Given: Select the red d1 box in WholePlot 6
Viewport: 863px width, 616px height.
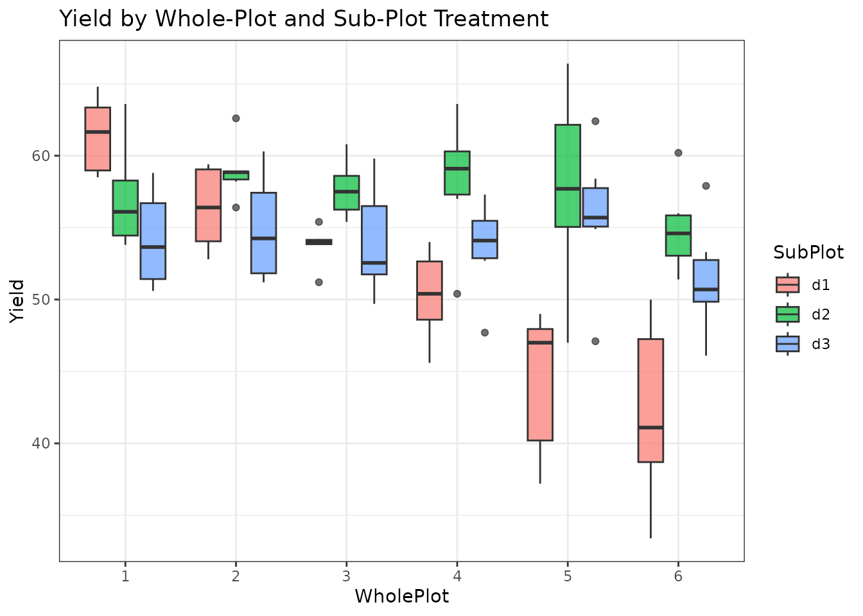Looking at the screenshot, I should pos(650,400).
